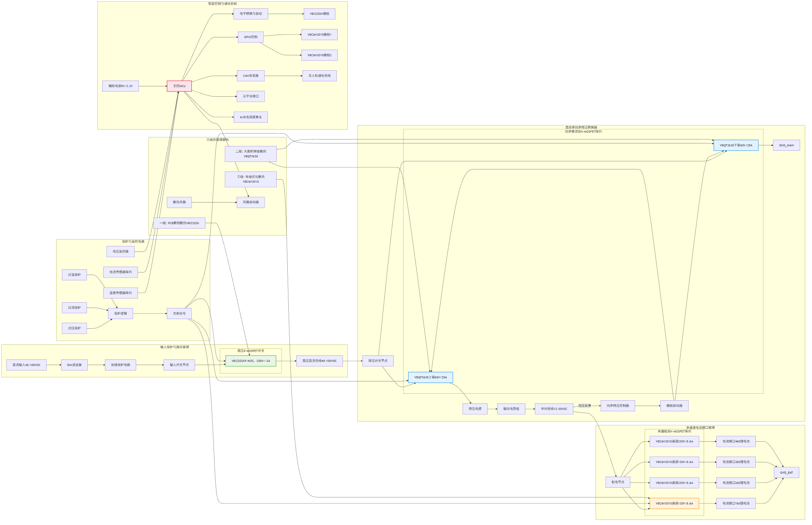Viewport: 812px width, 525px height.
Task: Select the 关断信号 node
Action: [179, 314]
